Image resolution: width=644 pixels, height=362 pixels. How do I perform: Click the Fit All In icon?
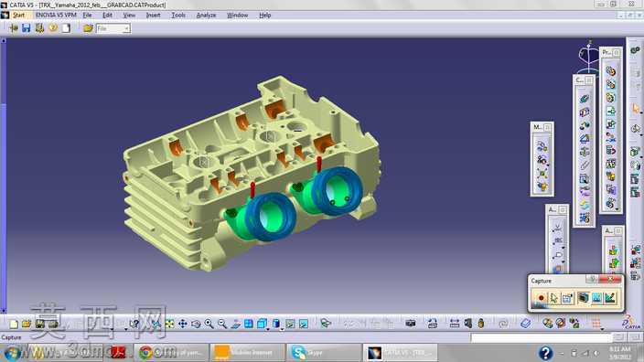click(x=169, y=324)
